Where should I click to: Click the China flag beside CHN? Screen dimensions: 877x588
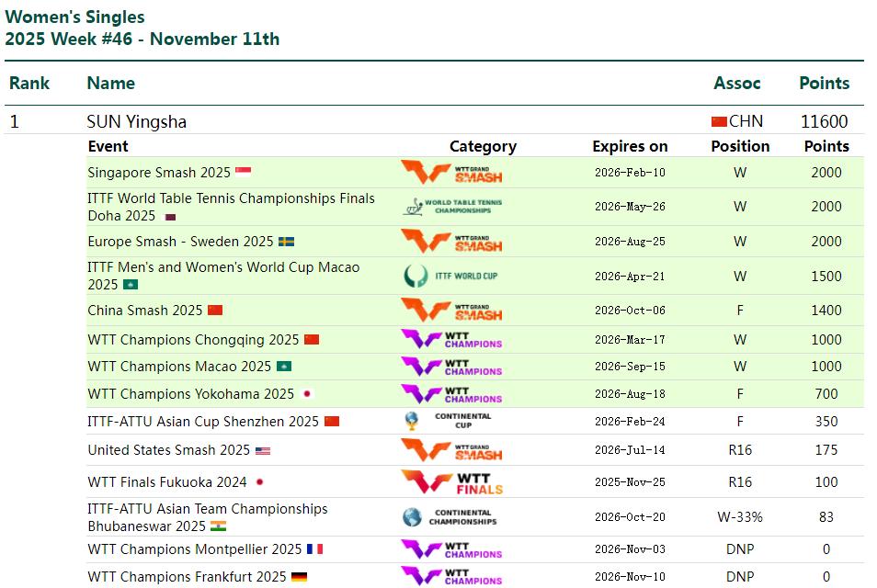[719, 121]
